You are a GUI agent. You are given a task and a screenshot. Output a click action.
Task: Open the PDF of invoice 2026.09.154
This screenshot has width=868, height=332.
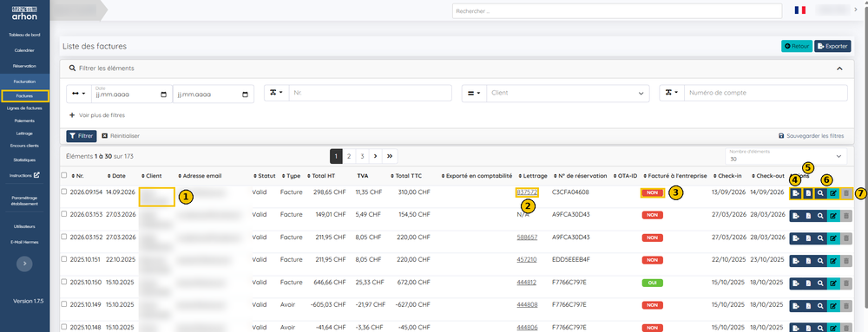[x=807, y=193]
